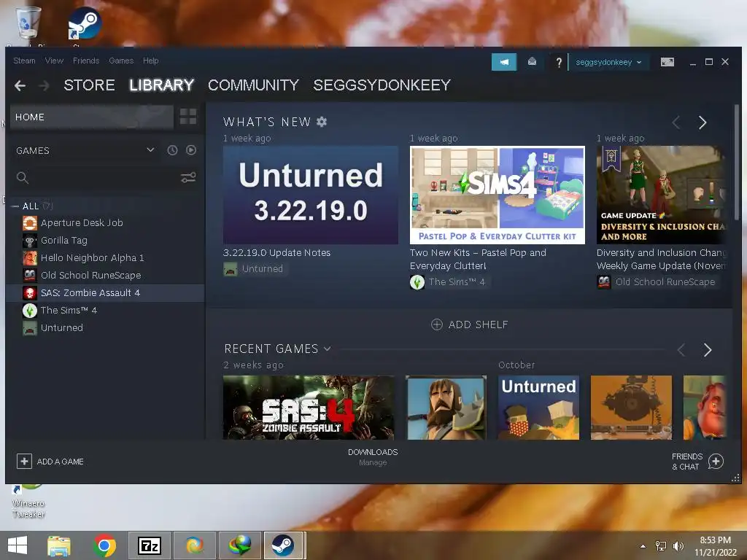This screenshot has height=560, width=747.
Task: Click the Gorilla Tag game icon
Action: [29, 241]
